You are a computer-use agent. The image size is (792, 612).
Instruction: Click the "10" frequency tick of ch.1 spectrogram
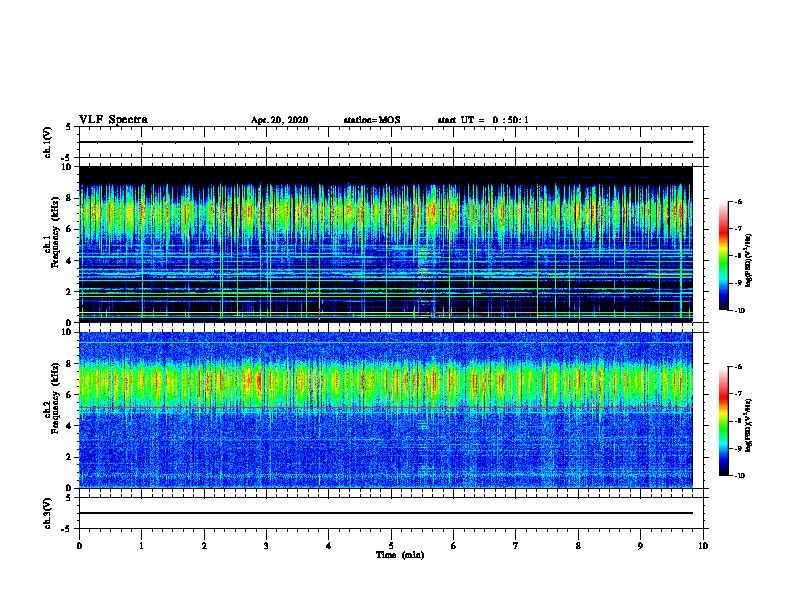tap(67, 167)
